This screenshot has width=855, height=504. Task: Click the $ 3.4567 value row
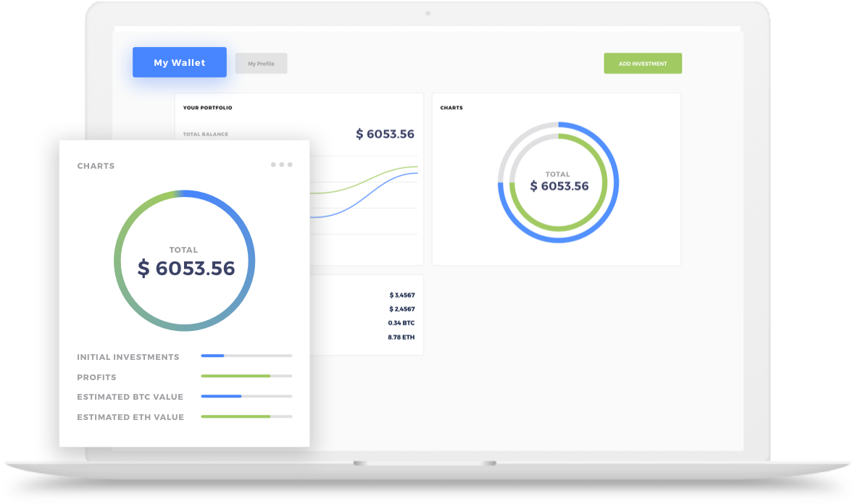tap(401, 295)
